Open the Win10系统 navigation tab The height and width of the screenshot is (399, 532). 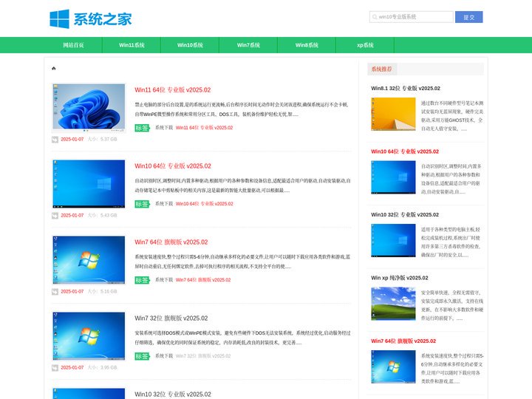pos(190,45)
